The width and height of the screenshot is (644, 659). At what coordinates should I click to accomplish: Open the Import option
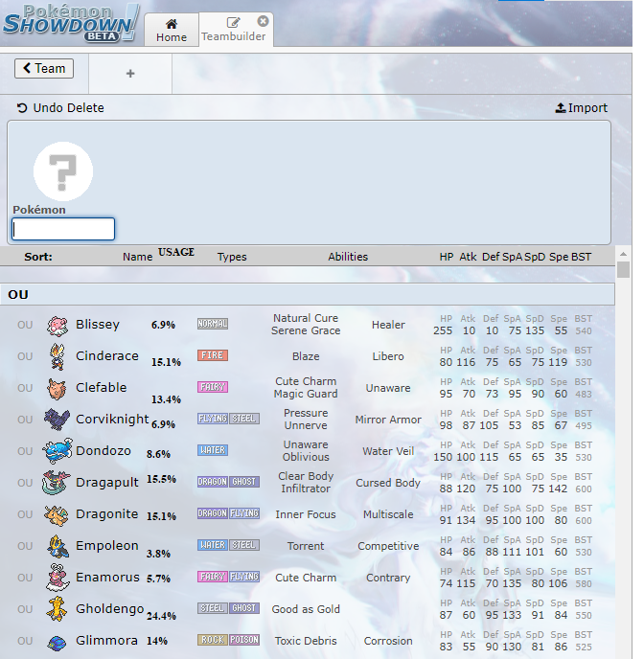(582, 108)
